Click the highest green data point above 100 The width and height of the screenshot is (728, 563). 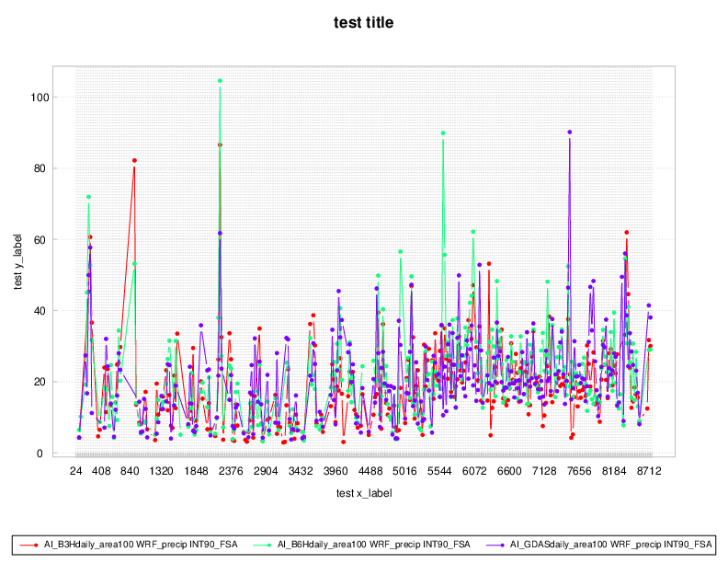coord(220,81)
